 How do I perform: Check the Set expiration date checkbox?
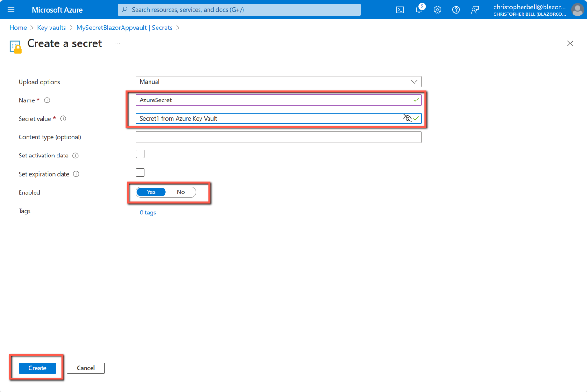click(140, 172)
